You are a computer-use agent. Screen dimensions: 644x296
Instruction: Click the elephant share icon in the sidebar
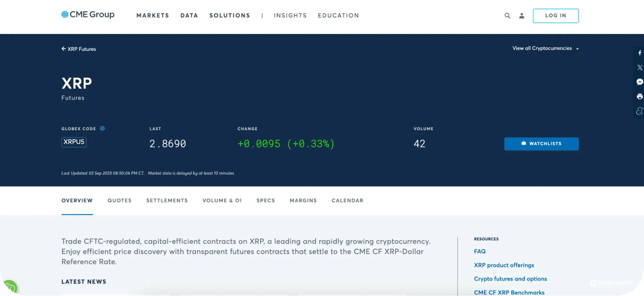[x=639, y=111]
